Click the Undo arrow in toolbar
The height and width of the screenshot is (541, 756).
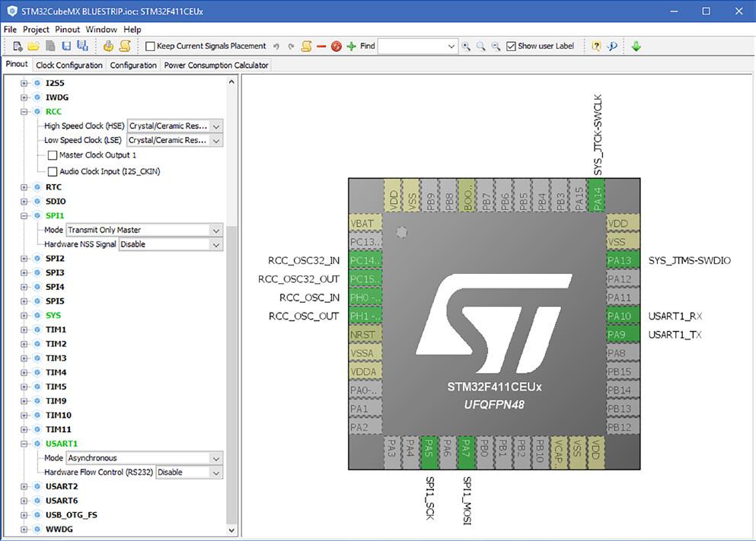coord(276,46)
